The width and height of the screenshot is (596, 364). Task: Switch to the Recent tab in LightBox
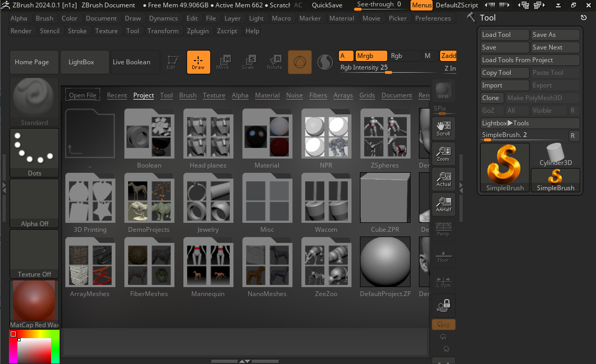coord(116,95)
